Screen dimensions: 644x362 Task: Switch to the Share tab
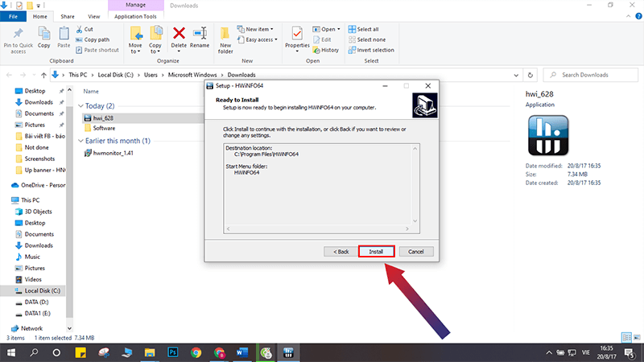click(x=68, y=16)
